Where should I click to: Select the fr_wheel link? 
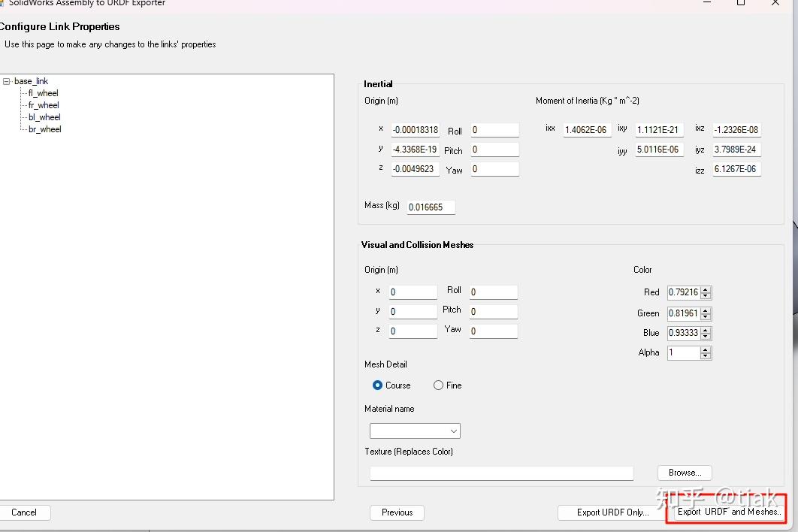click(x=43, y=105)
